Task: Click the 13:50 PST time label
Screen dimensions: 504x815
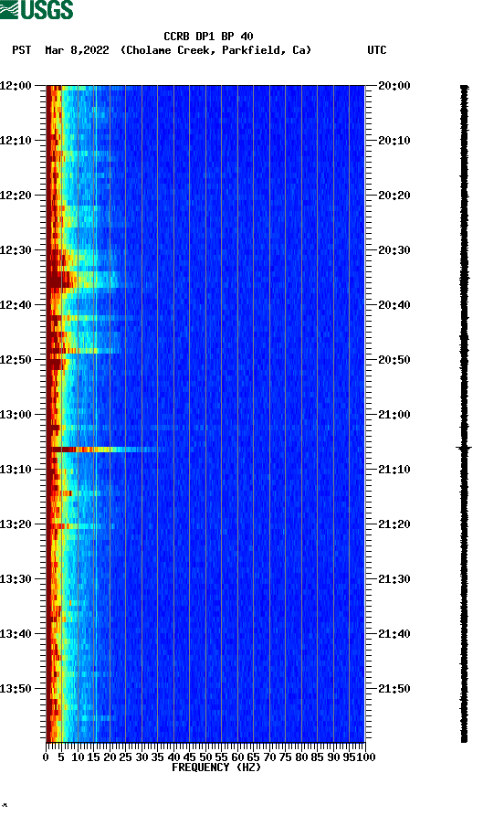Action: 16,689
